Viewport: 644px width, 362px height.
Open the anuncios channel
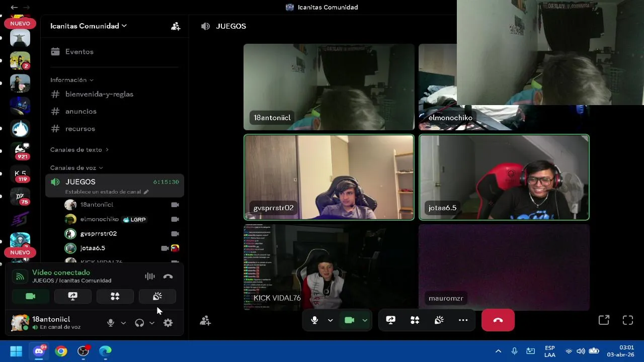pyautogui.click(x=115, y=111)
